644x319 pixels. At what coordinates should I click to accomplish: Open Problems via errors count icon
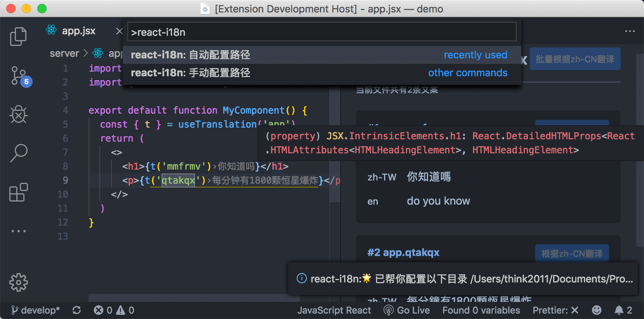[x=99, y=310]
